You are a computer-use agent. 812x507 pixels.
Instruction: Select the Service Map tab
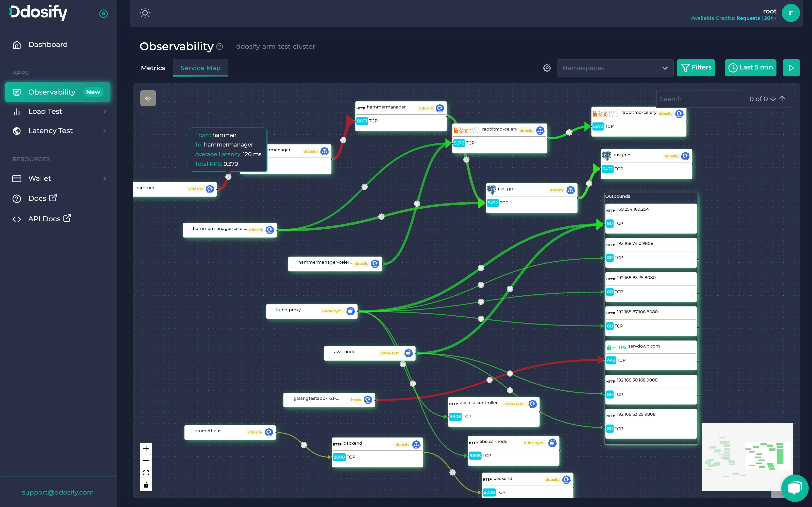200,67
